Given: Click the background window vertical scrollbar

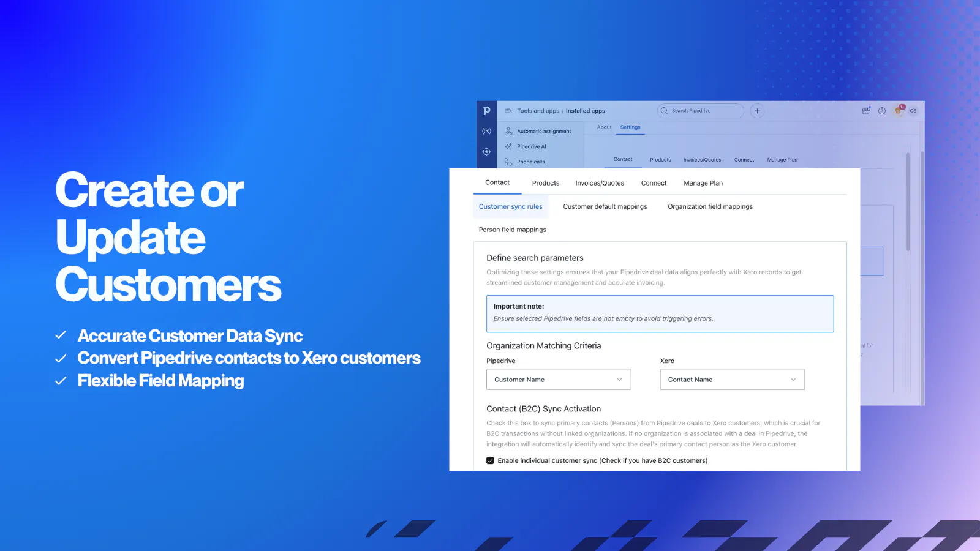Looking at the screenshot, I should pos(908,201).
